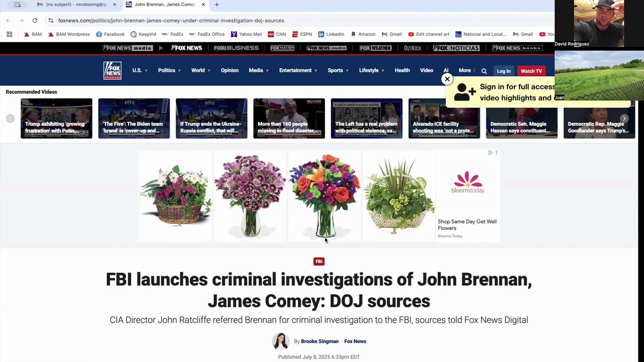The image size is (644, 362).
Task: Open the CNN bookmark
Action: tap(277, 34)
